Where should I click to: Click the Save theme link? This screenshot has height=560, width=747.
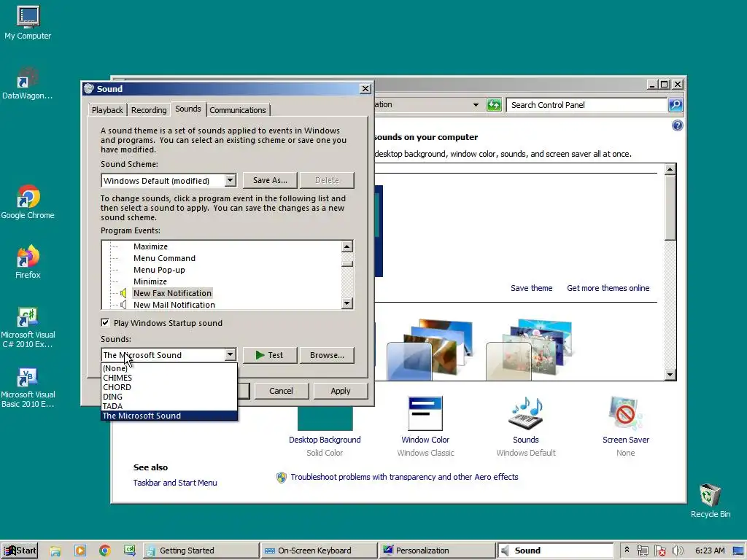point(531,288)
